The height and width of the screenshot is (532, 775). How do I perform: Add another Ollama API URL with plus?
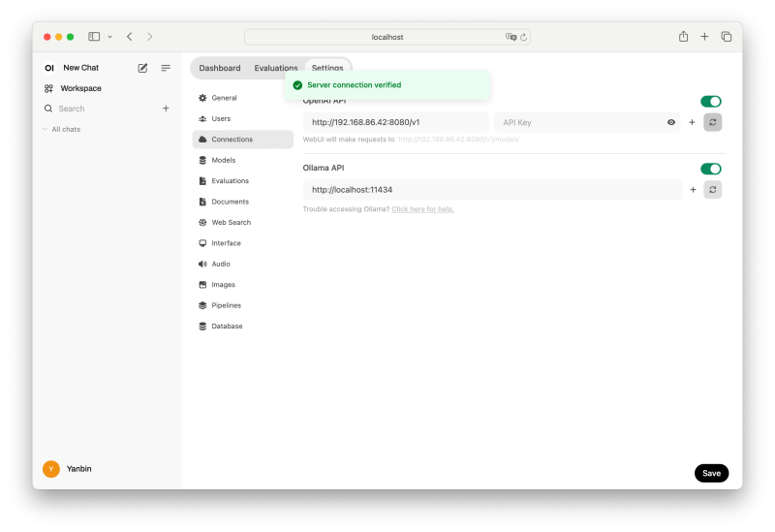[693, 190]
